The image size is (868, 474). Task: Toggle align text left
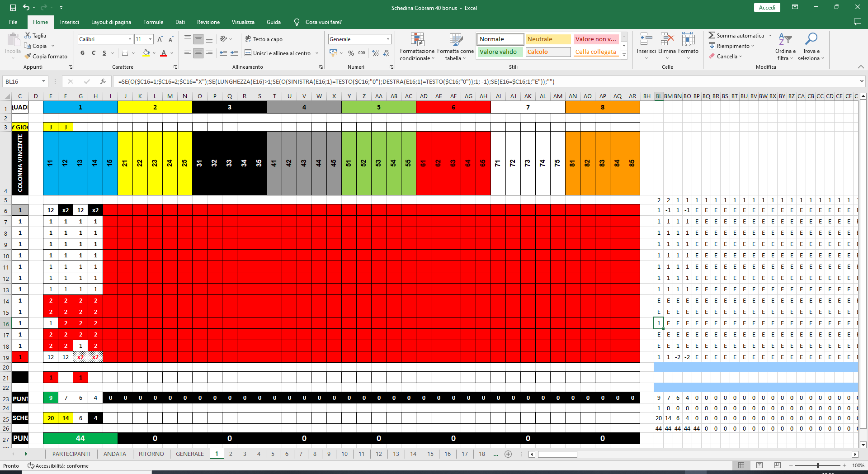pyautogui.click(x=188, y=53)
